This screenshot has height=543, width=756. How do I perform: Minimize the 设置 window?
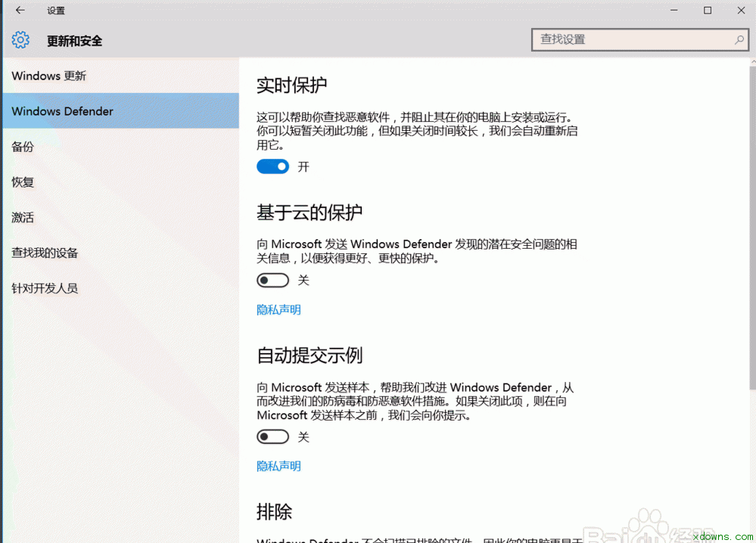(x=674, y=10)
